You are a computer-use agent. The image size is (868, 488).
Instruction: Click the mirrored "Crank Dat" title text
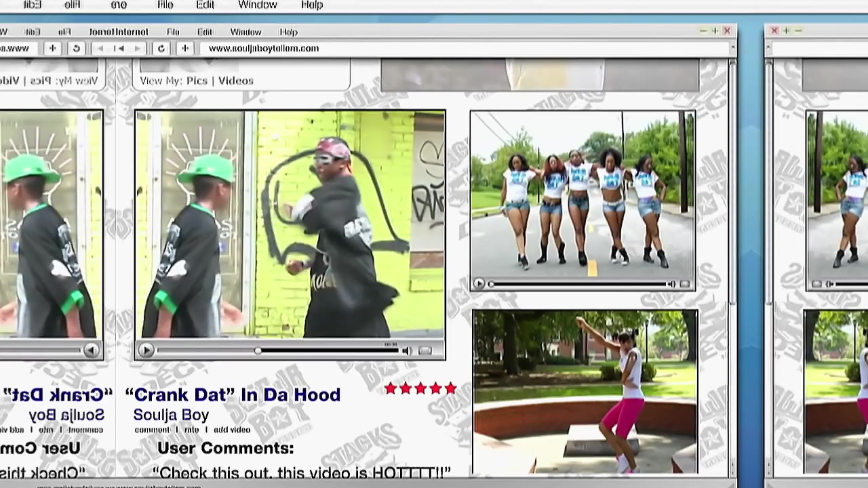coord(57,395)
